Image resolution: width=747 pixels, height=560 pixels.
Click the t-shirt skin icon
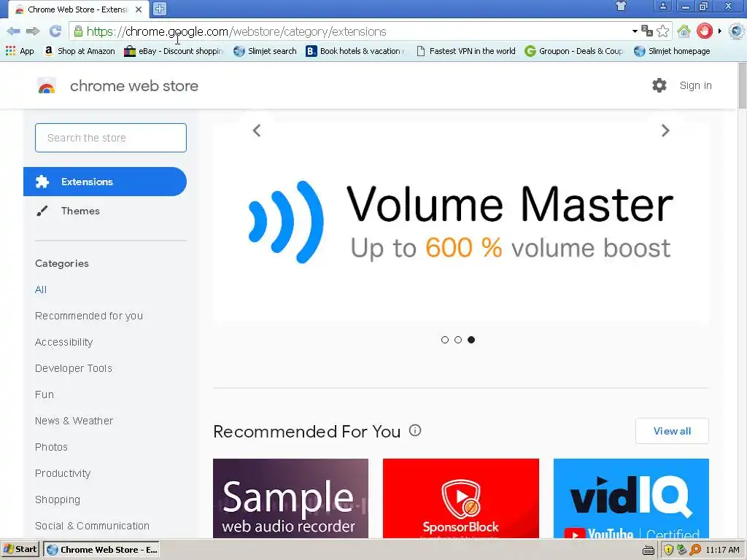click(x=622, y=7)
